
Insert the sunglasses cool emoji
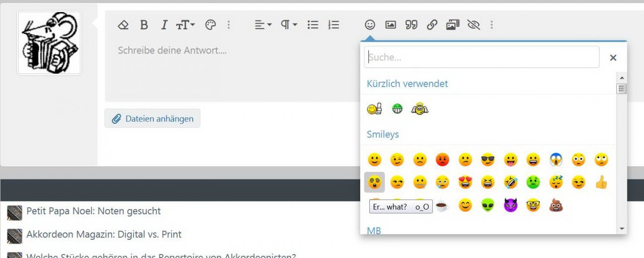tap(488, 160)
